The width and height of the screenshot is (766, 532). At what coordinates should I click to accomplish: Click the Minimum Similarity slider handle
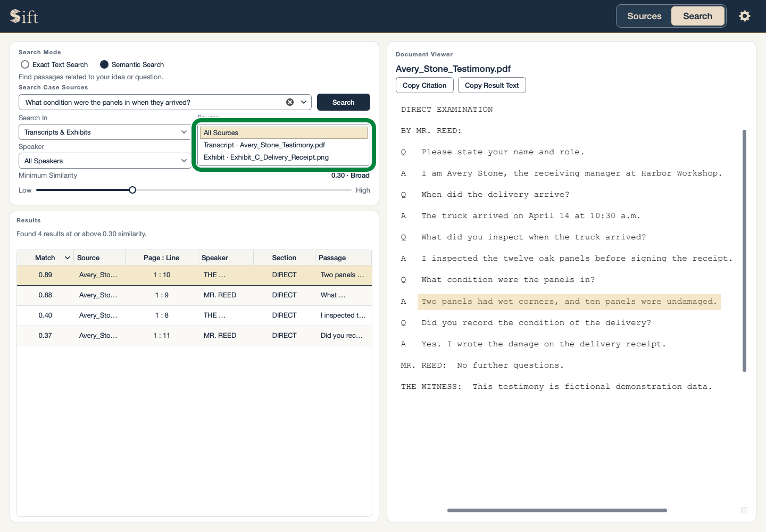click(132, 190)
